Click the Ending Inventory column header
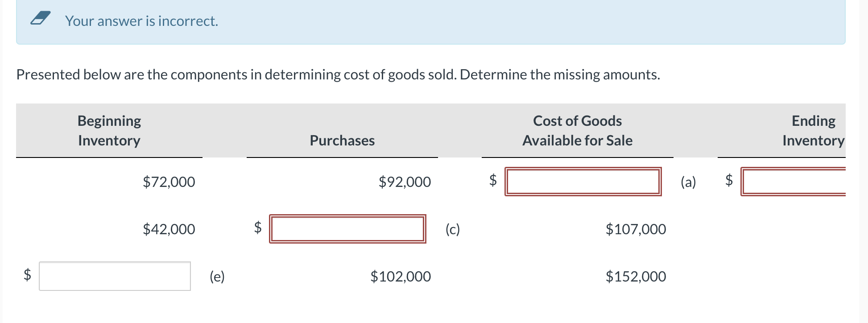The width and height of the screenshot is (868, 323). coord(813,130)
